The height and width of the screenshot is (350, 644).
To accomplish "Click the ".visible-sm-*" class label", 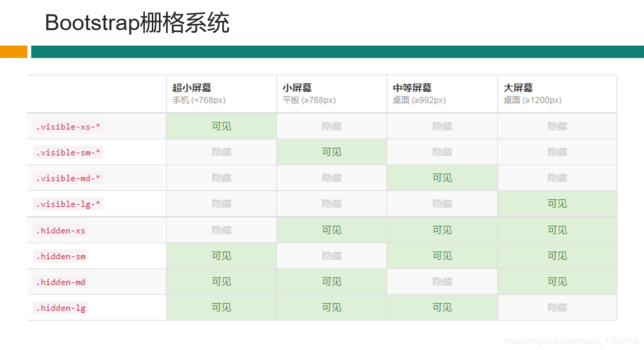I will point(68,152).
